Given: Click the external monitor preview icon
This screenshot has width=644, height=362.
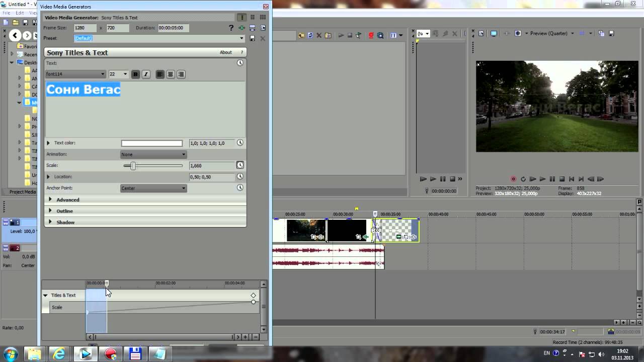Looking at the screenshot, I should coord(494,34).
